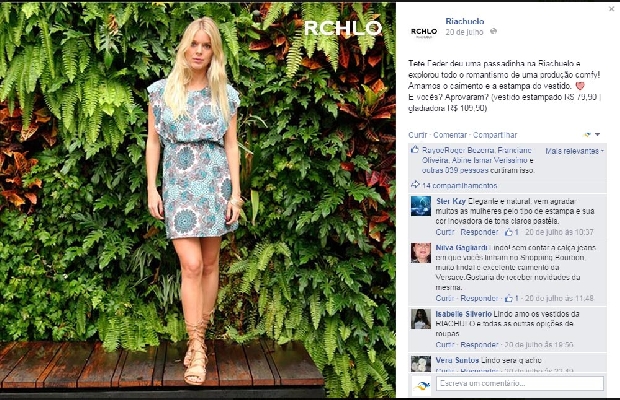Click the globe privacy icon beside date
The width and height of the screenshot is (620, 400).
tap(493, 32)
